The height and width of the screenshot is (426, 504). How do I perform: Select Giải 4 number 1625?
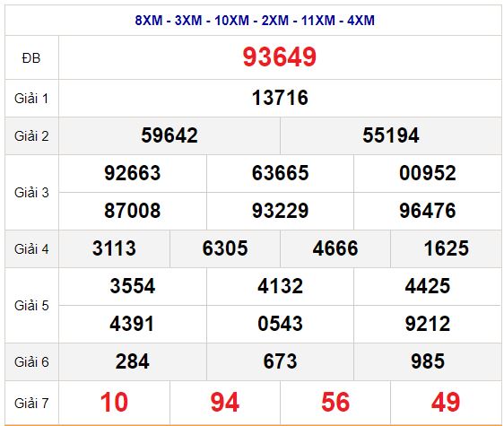pyautogui.click(x=446, y=248)
